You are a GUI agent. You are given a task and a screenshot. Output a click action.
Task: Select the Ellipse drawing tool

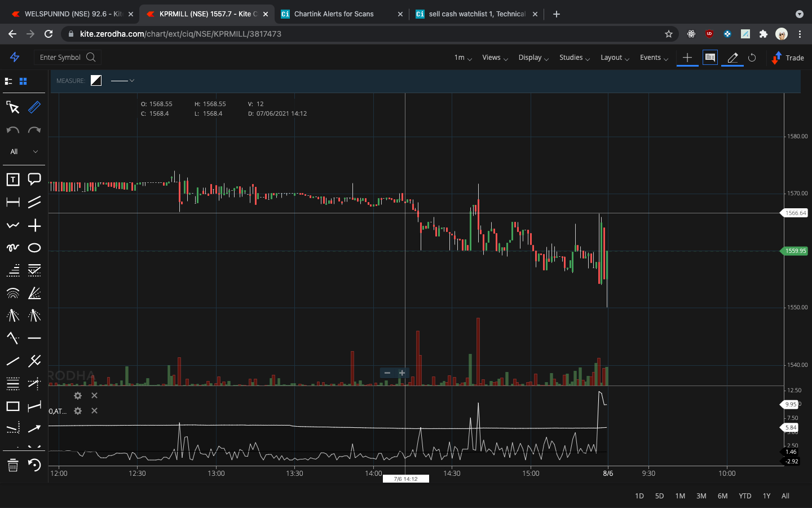[x=34, y=247]
